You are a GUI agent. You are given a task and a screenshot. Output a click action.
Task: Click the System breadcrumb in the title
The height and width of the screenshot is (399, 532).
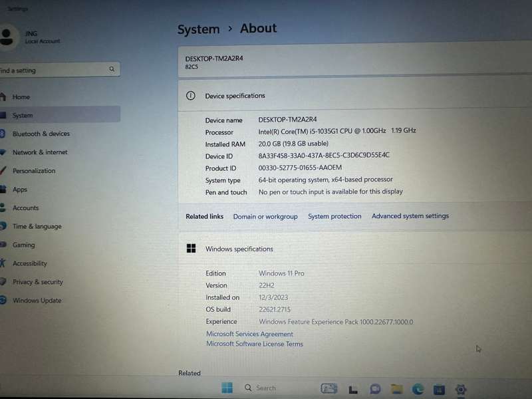tap(198, 29)
